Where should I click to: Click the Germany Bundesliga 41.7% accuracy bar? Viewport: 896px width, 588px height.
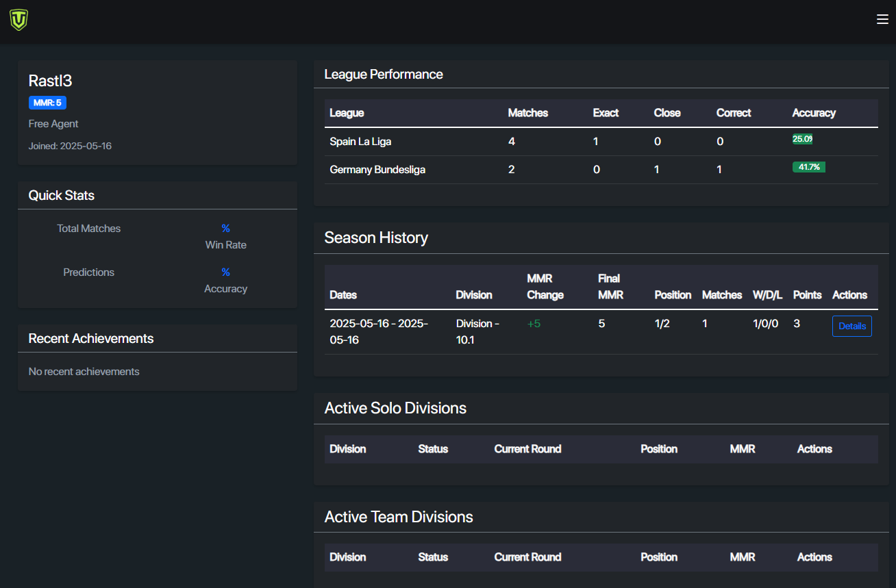pyautogui.click(x=808, y=167)
